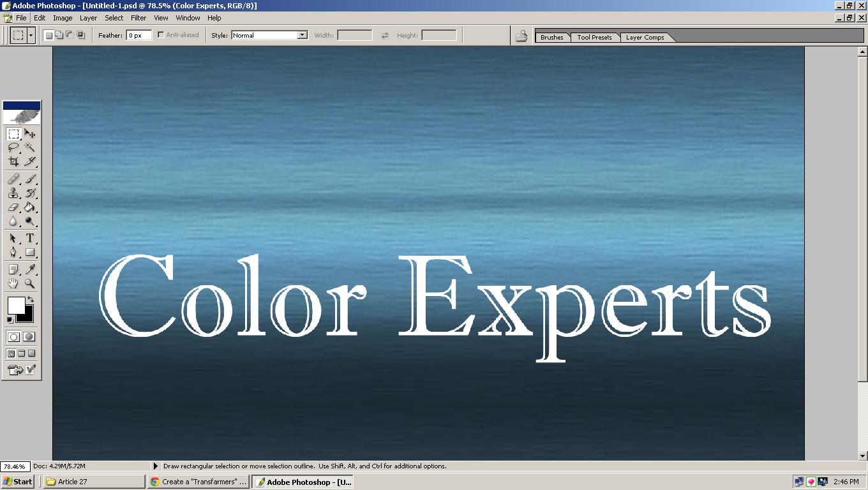868x490 pixels.
Task: Open the Tool Presets palette
Action: tap(594, 37)
